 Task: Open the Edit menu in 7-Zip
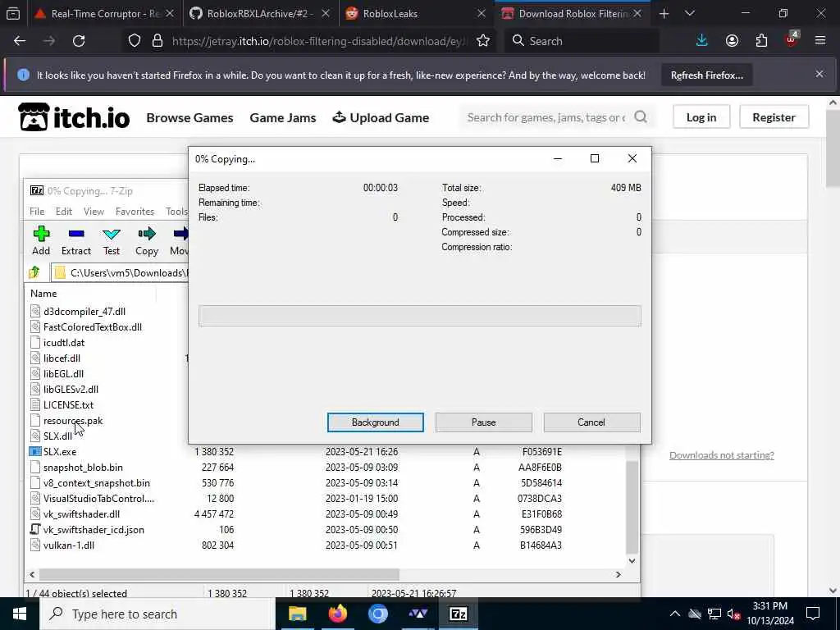(64, 212)
